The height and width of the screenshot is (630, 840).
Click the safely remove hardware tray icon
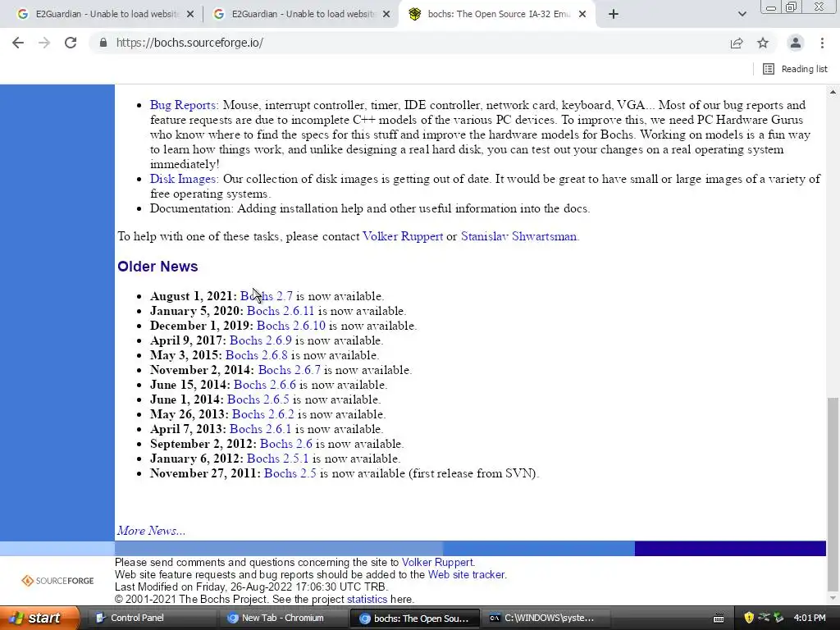(778, 619)
